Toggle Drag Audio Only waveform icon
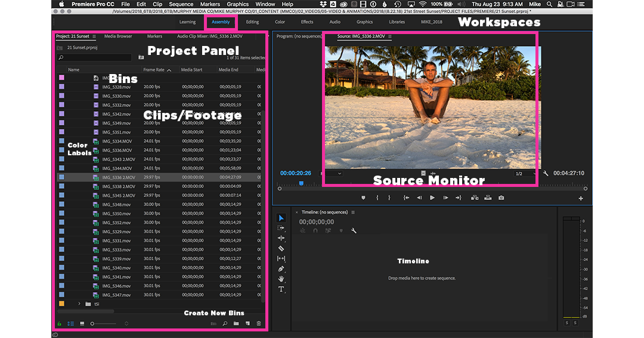The height and width of the screenshot is (338, 644). pos(433,174)
